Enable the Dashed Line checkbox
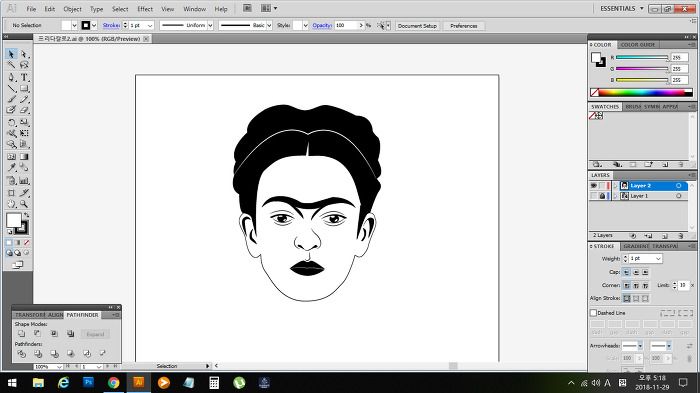 tap(593, 313)
